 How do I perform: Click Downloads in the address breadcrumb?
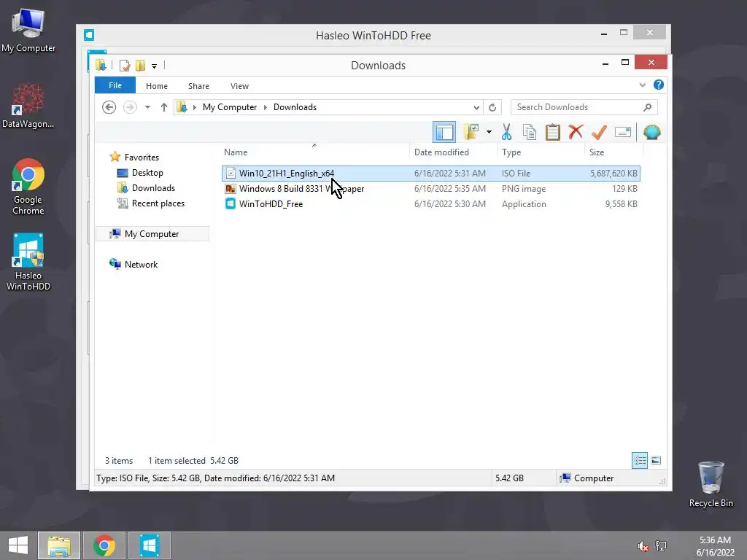tap(295, 107)
